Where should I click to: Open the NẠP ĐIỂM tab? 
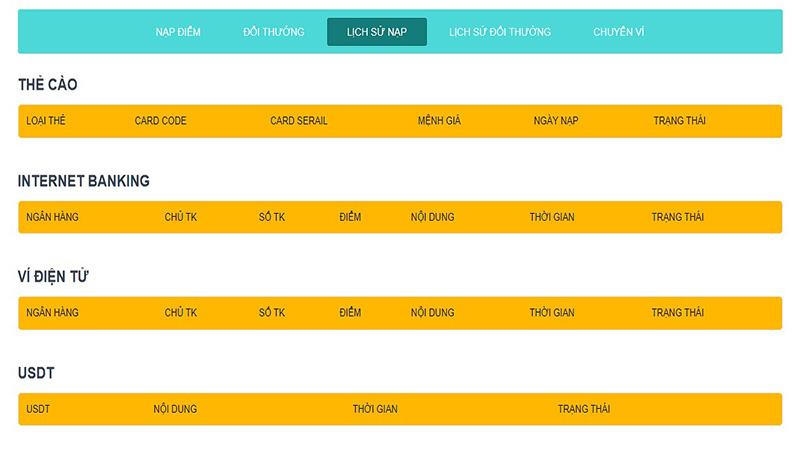(178, 32)
